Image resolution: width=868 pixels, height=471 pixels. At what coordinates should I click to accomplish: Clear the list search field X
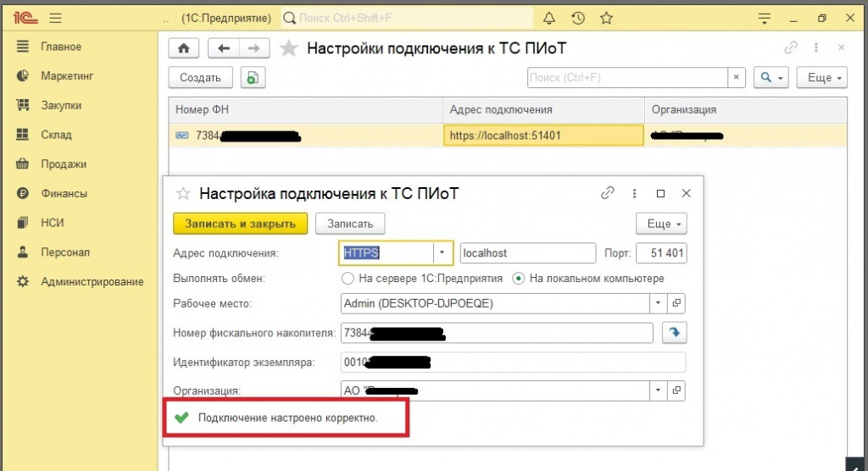click(x=737, y=77)
